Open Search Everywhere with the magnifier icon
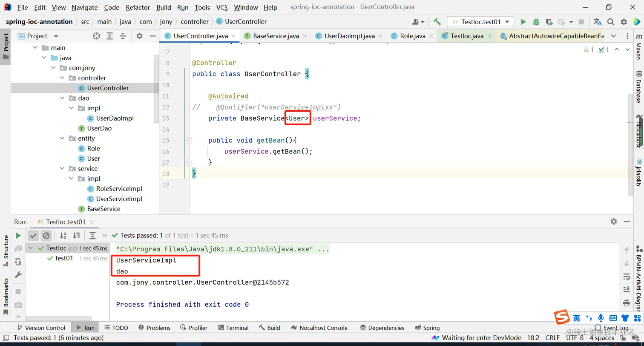The width and height of the screenshot is (644, 346). pyautogui.click(x=611, y=22)
